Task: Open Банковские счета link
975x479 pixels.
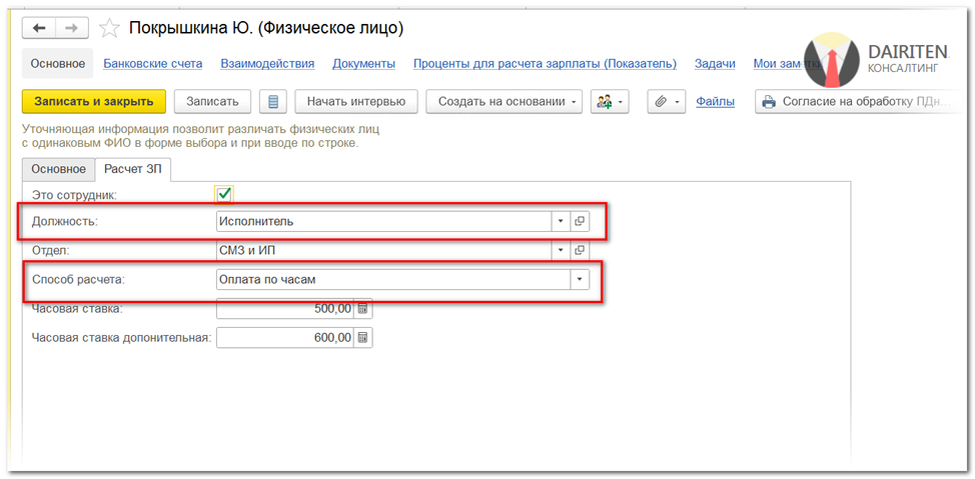Action: click(153, 63)
